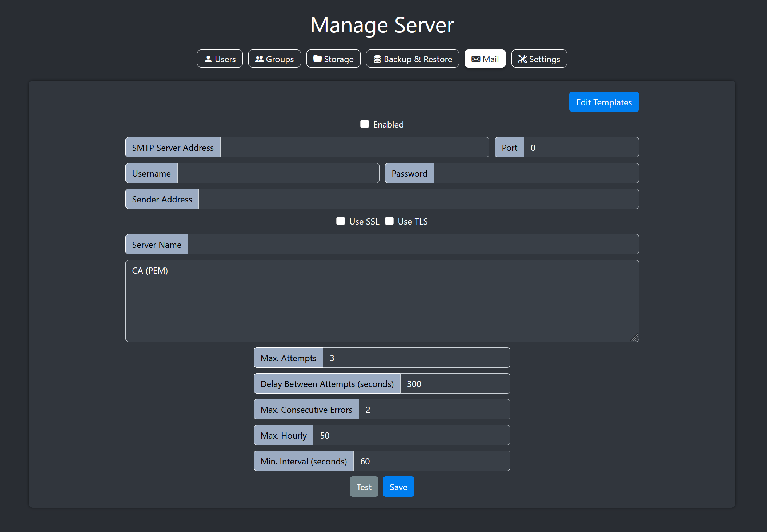Click the Max. Attempts label
767x532 pixels.
(x=288, y=358)
